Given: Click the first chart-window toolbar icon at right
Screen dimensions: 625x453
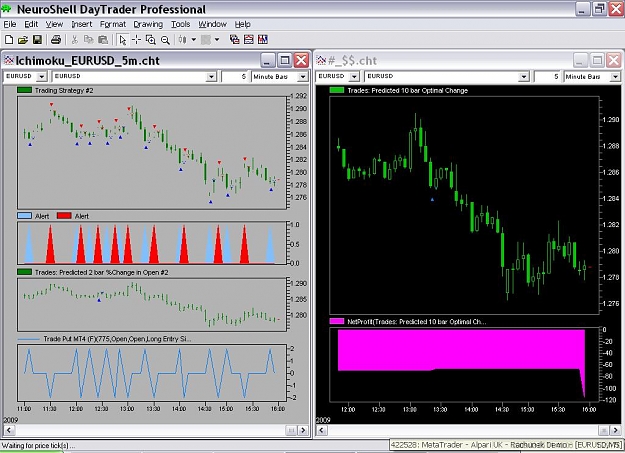Looking at the screenshot, I should (x=234, y=39).
